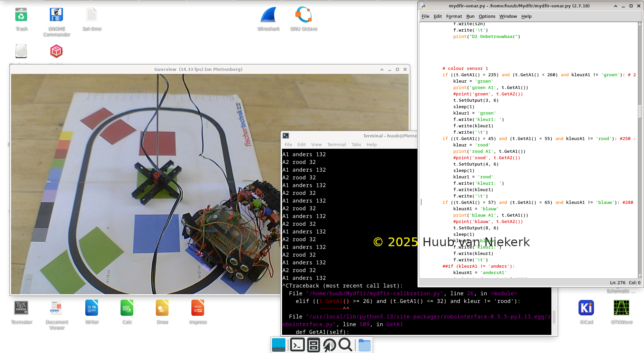The height and width of the screenshot is (353, 644).
Task: Launch LibreOffice Writer from the desktop
Action: (92, 308)
